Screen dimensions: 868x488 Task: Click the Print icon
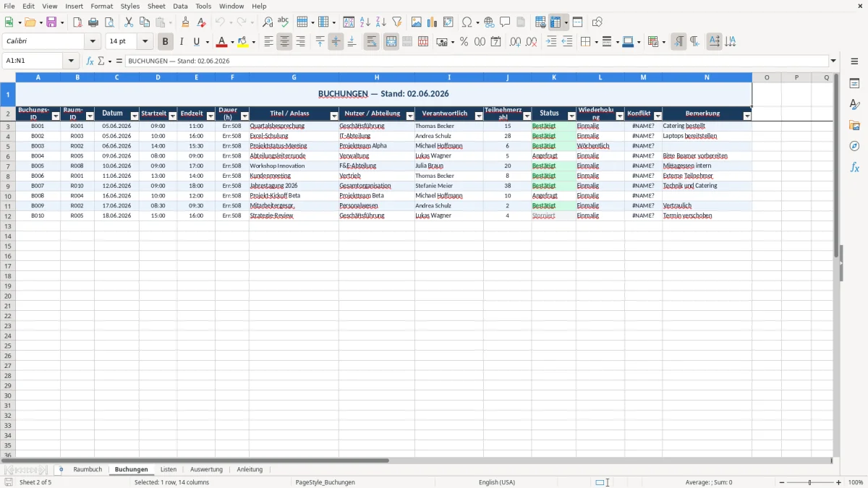point(93,22)
